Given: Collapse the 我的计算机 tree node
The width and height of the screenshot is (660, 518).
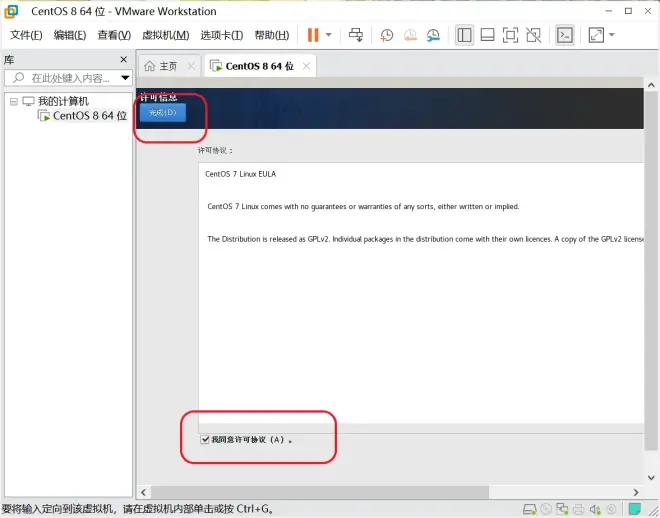Looking at the screenshot, I should point(14,101).
